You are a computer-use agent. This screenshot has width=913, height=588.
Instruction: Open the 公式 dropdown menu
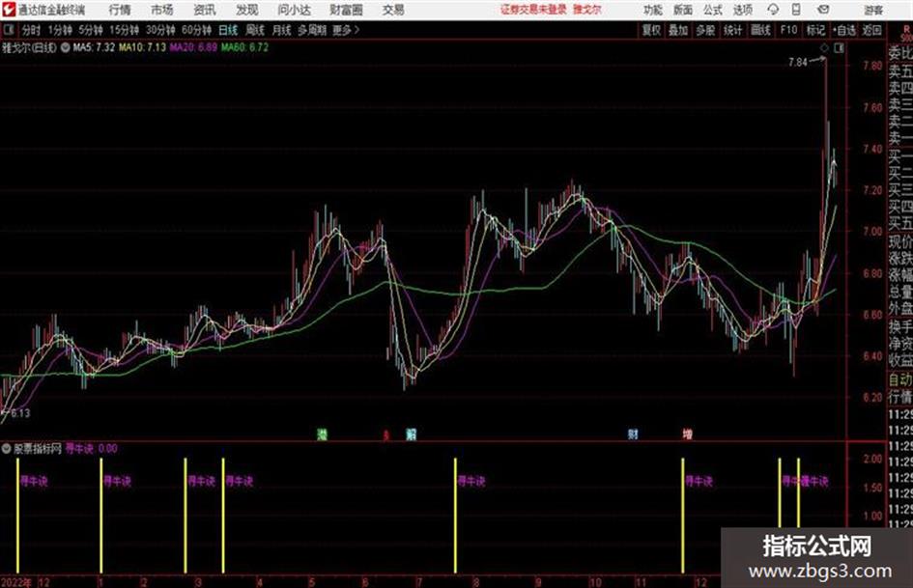tap(713, 10)
